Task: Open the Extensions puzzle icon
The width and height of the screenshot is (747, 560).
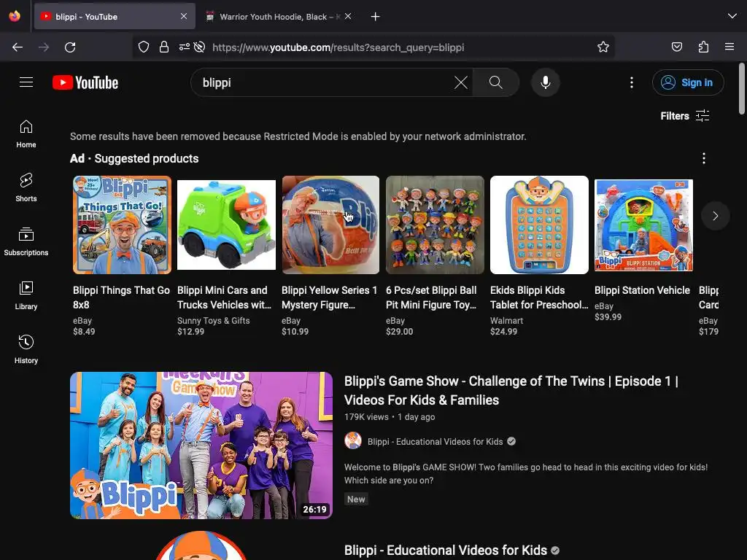Action: [x=703, y=47]
